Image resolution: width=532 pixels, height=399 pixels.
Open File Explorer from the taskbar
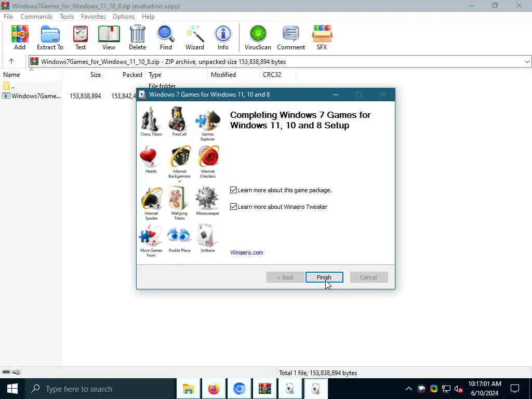[x=188, y=389]
